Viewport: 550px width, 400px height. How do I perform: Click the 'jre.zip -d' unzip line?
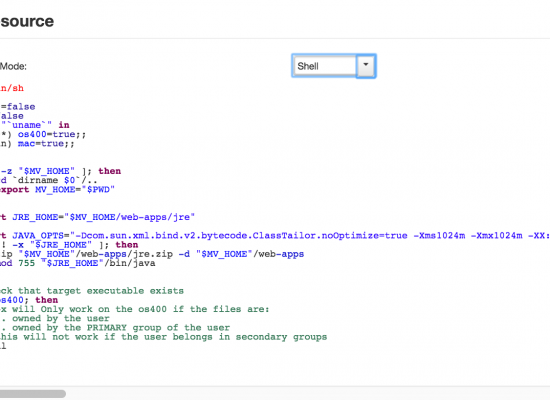pos(152,254)
